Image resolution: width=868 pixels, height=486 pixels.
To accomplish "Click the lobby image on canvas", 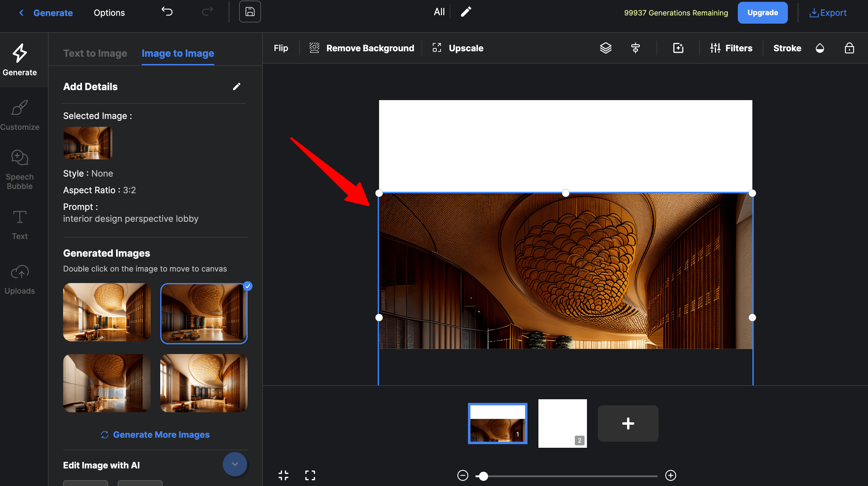I will click(565, 271).
